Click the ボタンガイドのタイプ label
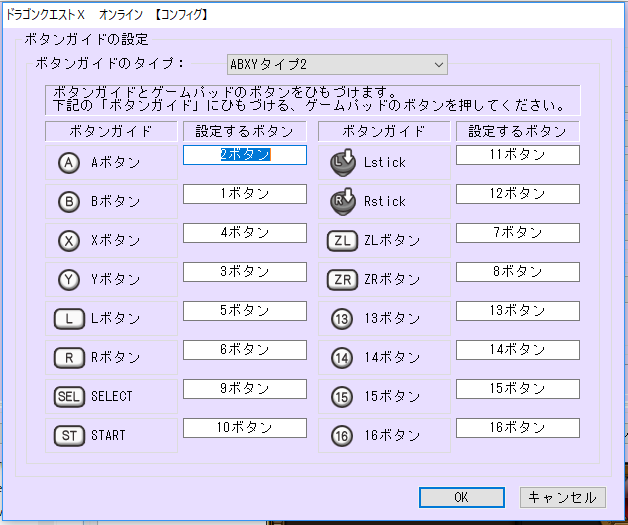Viewport: 628px width, 525px height. pos(110,64)
